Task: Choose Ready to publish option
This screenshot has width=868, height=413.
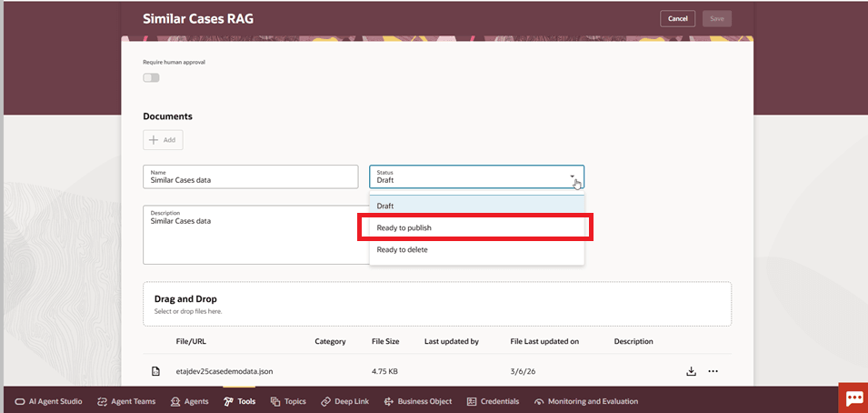Action: coord(476,227)
